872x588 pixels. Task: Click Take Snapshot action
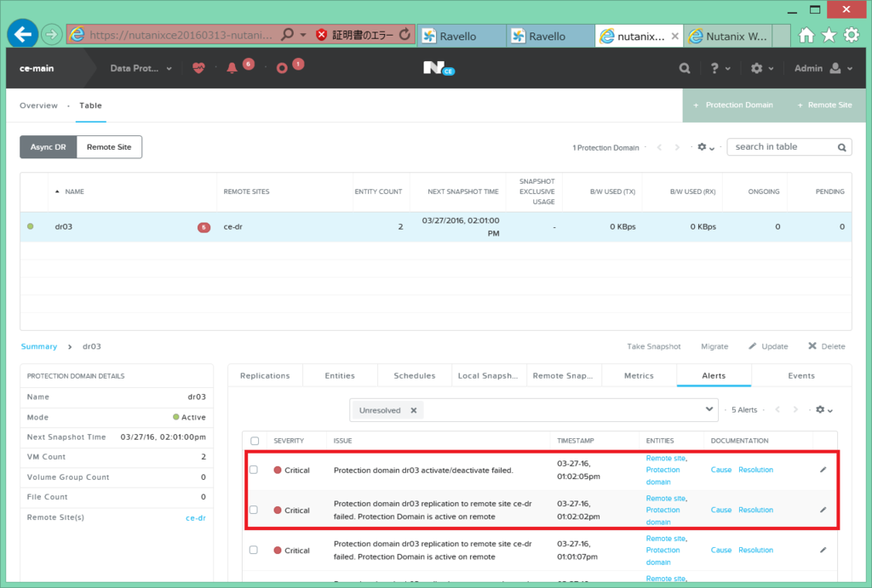coord(653,346)
